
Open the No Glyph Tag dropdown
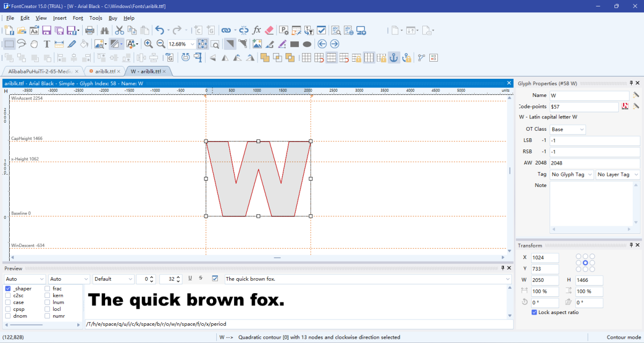[571, 174]
